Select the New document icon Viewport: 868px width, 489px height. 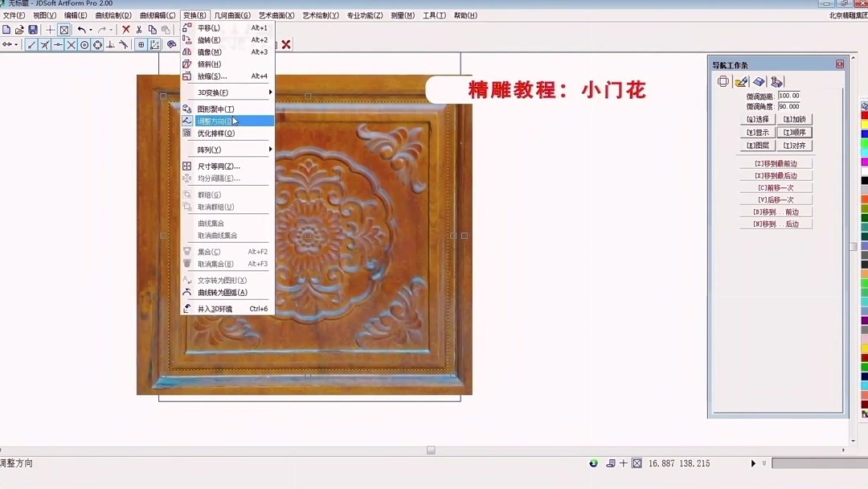coord(6,29)
